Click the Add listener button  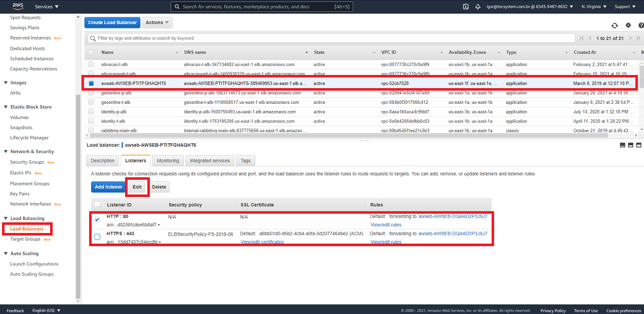click(x=108, y=187)
